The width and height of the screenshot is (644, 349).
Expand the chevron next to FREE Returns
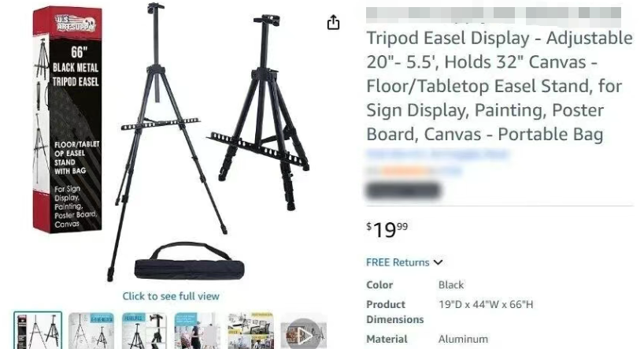click(x=439, y=262)
